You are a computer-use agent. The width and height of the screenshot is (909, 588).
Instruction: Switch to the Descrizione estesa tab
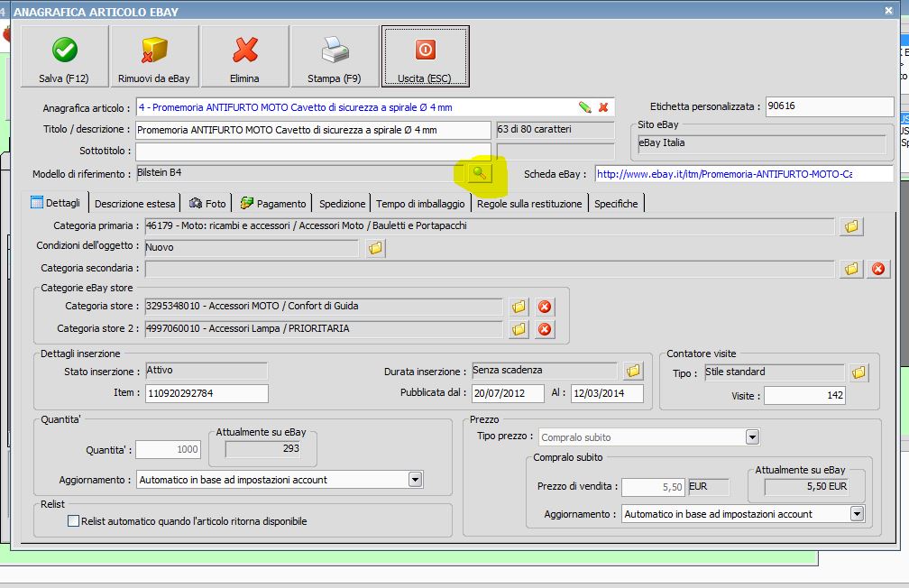[135, 204]
